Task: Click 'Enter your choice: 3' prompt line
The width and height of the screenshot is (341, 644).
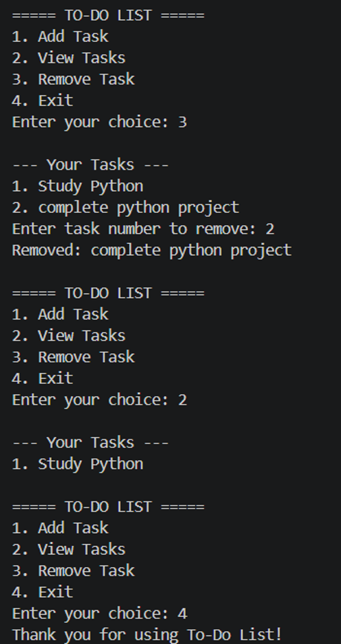Action: 100,122
